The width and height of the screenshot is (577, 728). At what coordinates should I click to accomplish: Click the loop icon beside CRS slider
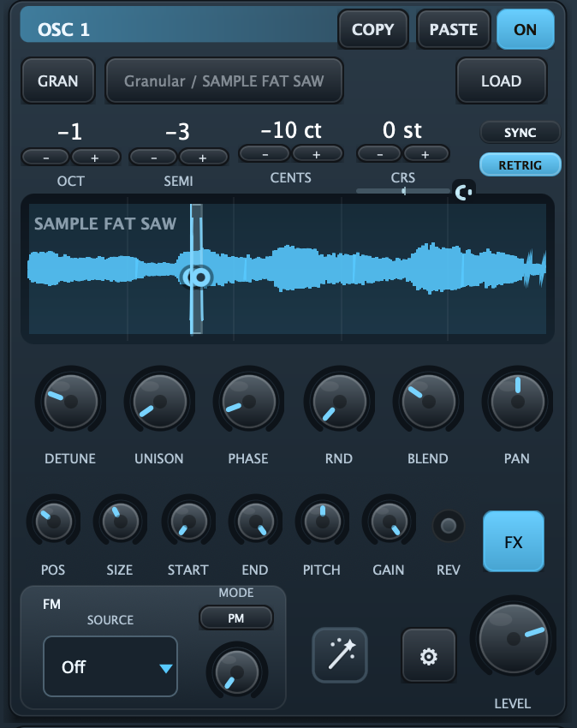(x=463, y=192)
